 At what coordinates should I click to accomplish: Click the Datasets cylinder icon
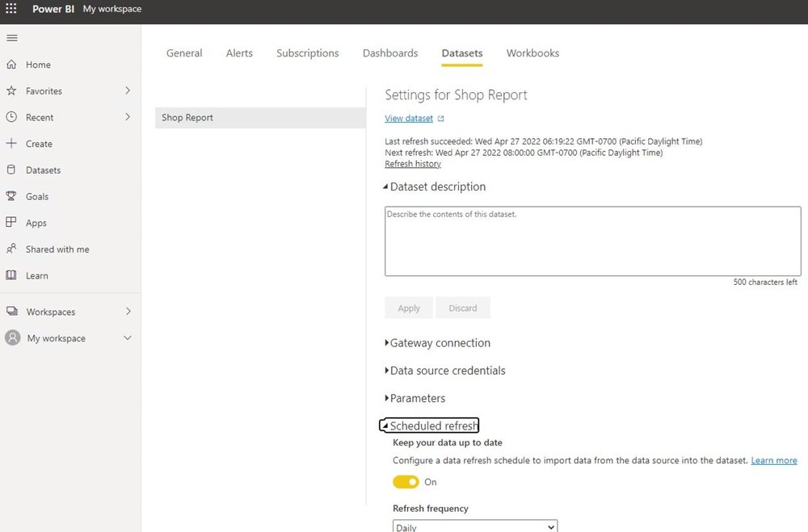(x=11, y=170)
